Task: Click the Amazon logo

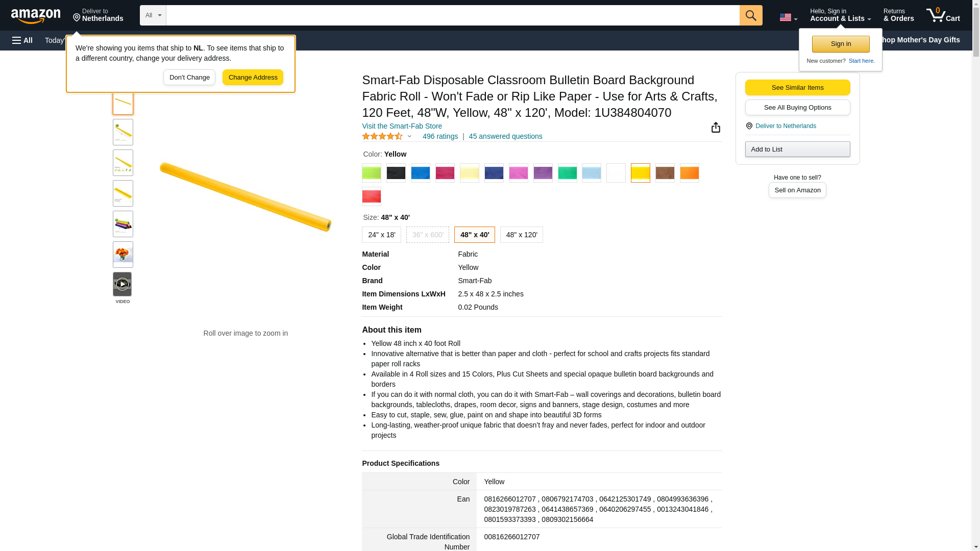Action: [x=36, y=16]
